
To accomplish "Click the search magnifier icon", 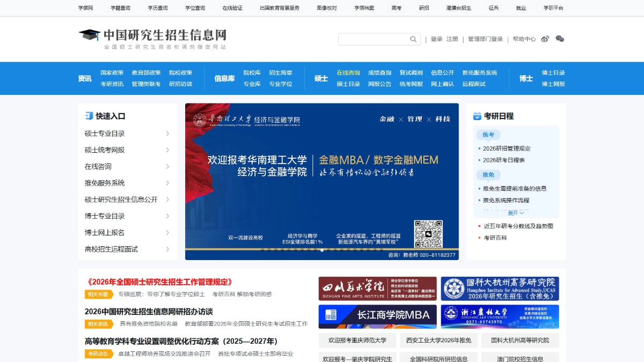I will [413, 39].
